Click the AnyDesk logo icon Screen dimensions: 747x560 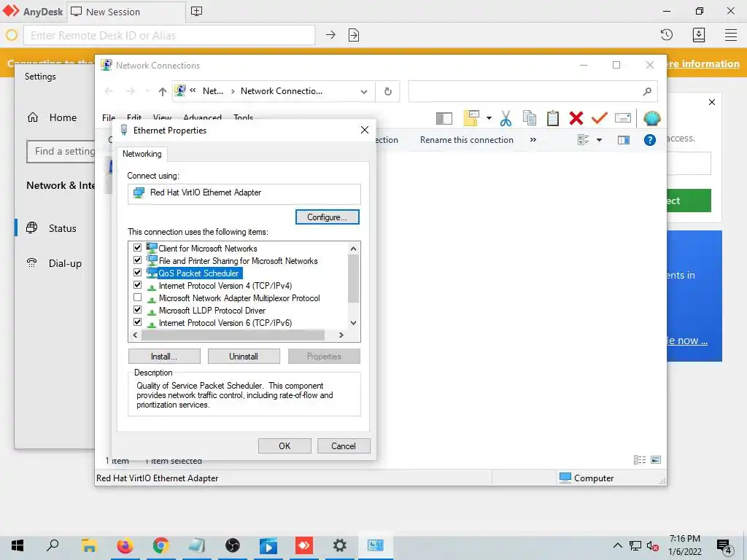[10, 11]
